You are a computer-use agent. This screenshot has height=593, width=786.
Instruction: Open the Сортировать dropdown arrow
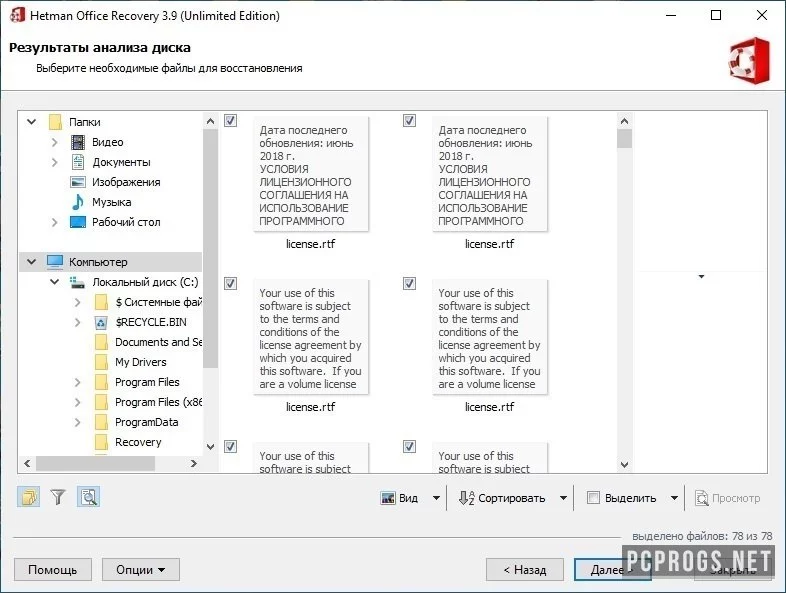point(563,498)
